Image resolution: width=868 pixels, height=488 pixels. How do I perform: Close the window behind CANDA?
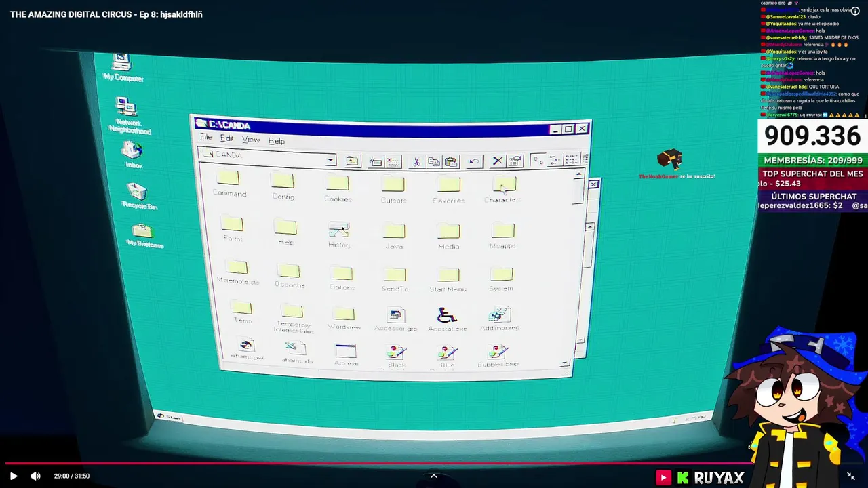(593, 184)
